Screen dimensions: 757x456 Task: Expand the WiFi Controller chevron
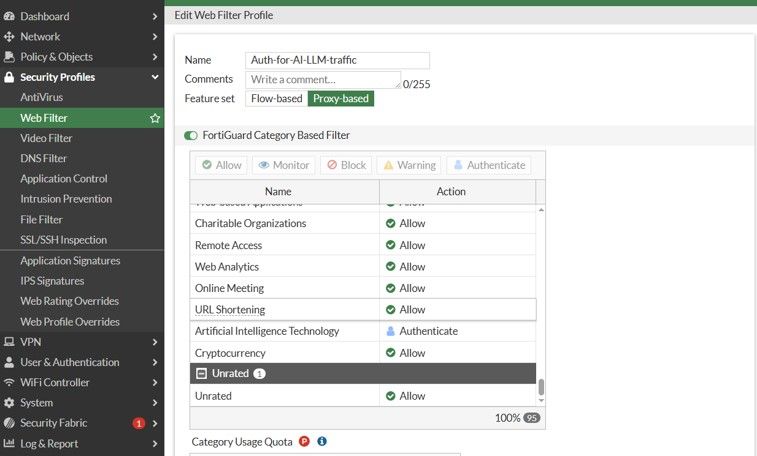point(154,382)
